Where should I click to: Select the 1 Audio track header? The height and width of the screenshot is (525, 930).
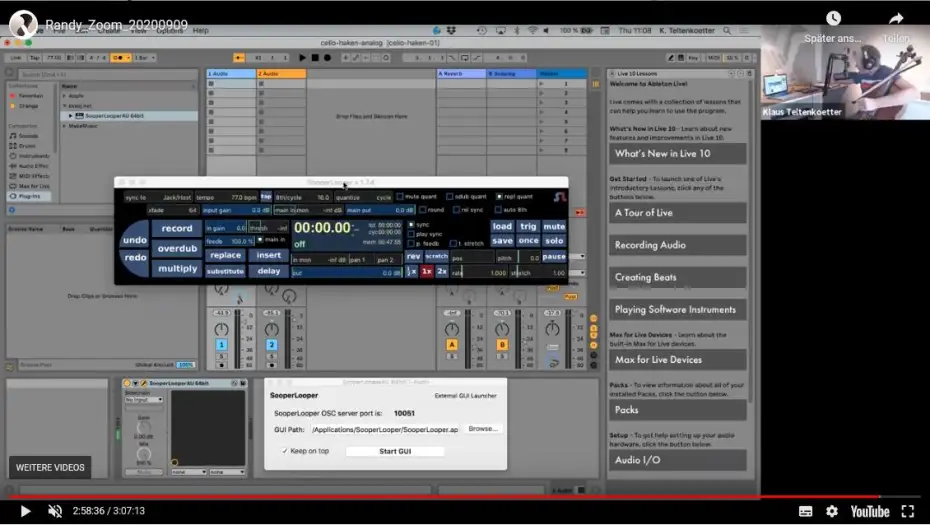coord(231,74)
